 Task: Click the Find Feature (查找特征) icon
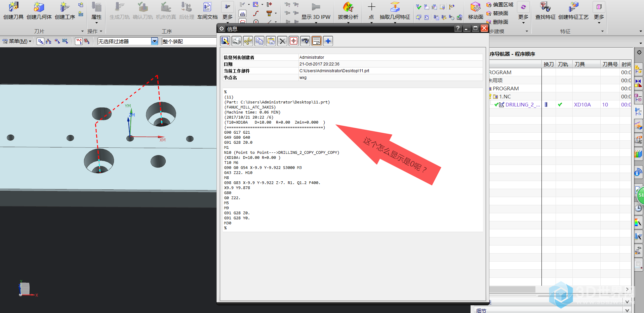coord(545,7)
